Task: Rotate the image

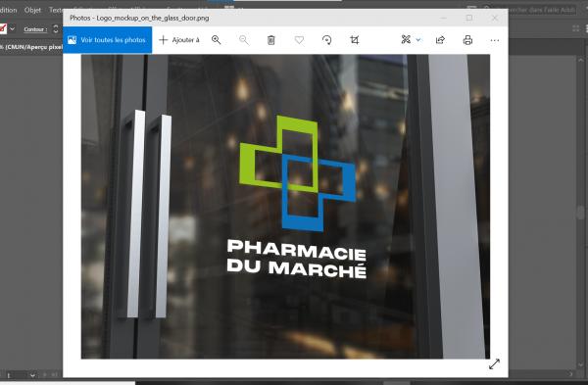Action: (x=326, y=40)
